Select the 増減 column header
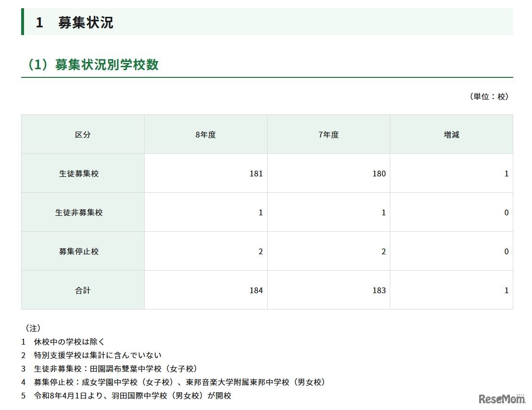Viewport: 532px width, 410px height. tap(451, 135)
